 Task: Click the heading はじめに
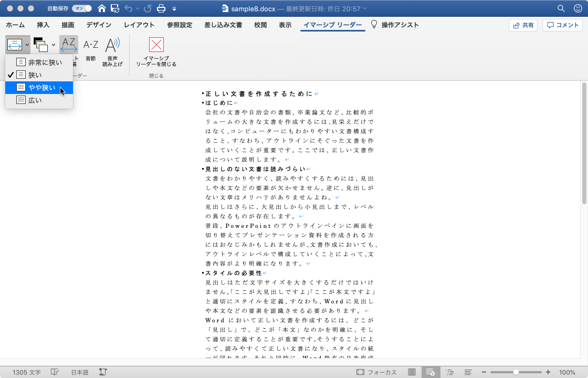tap(219, 103)
